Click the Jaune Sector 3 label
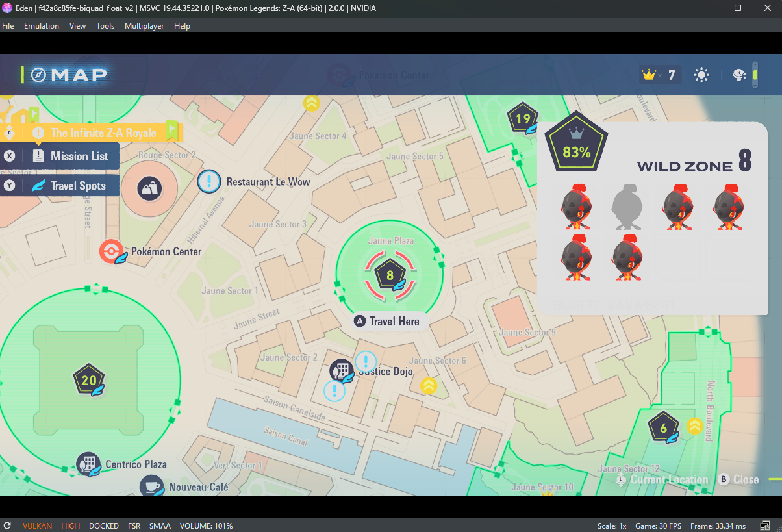Image resolution: width=782 pixels, height=532 pixels. [x=278, y=224]
